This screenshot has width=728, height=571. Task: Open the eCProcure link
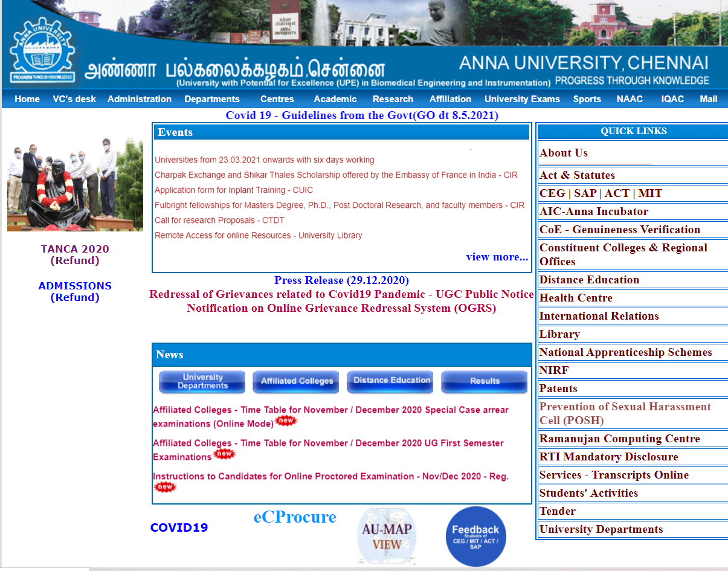(295, 517)
